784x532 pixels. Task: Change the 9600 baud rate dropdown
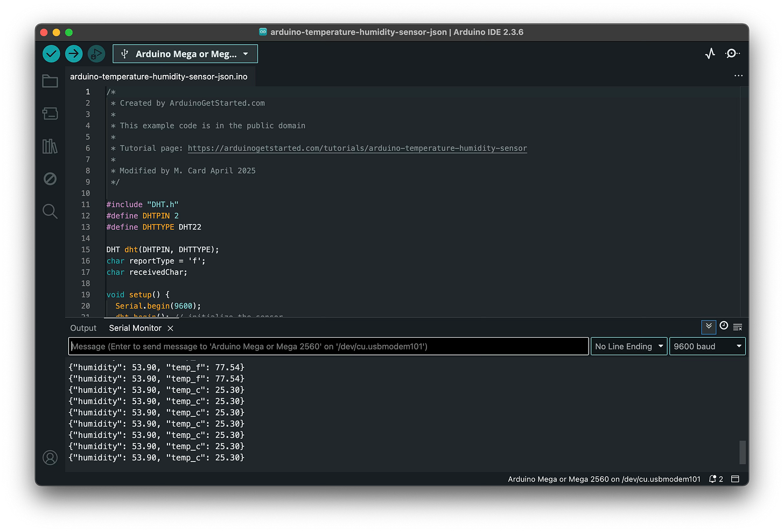pos(707,346)
